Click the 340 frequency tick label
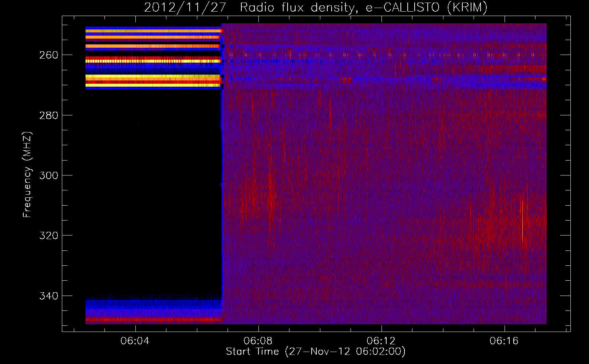 coord(49,296)
